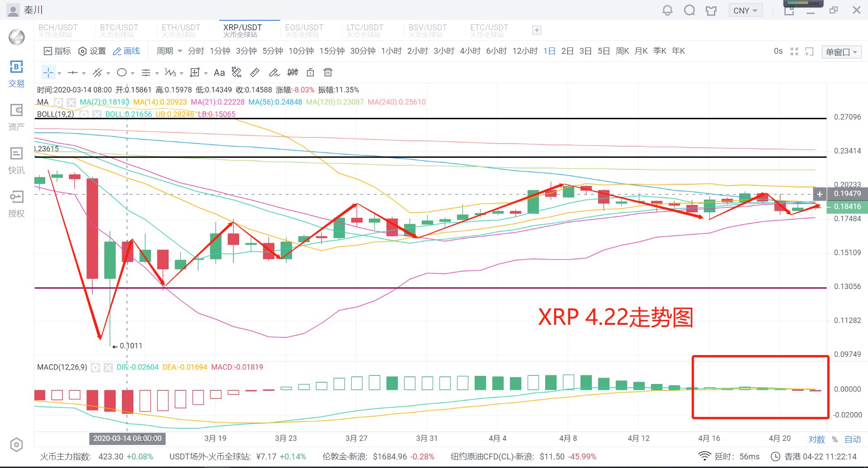The width and height of the screenshot is (868, 468).
Task: Select the wave count drawing tool
Action: point(170,72)
